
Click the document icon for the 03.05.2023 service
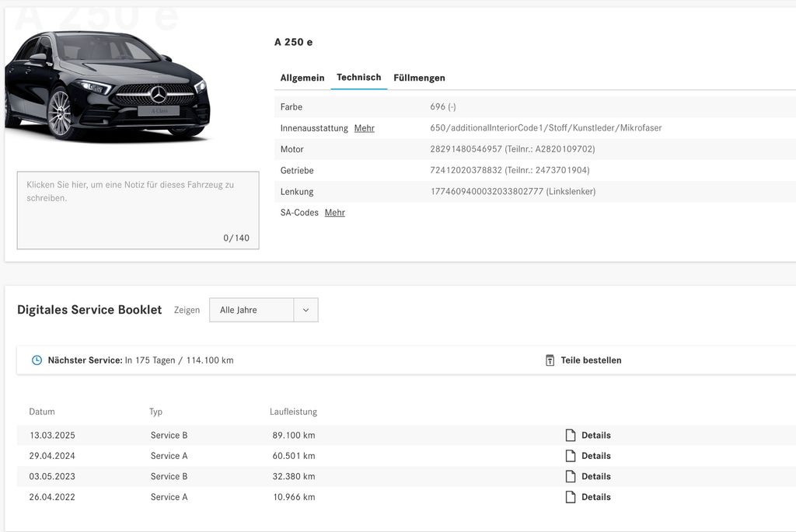click(569, 476)
